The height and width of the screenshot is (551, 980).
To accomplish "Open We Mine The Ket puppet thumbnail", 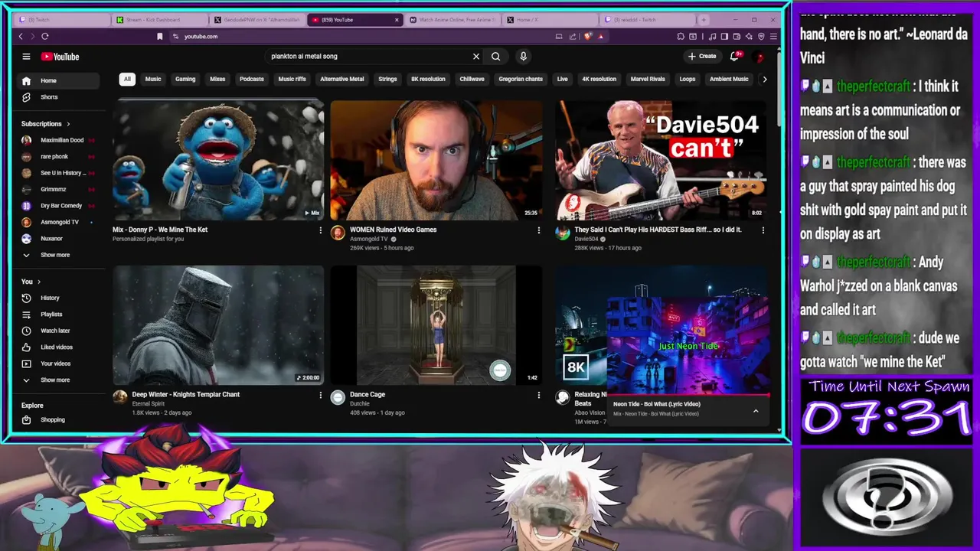I will pyautogui.click(x=218, y=161).
